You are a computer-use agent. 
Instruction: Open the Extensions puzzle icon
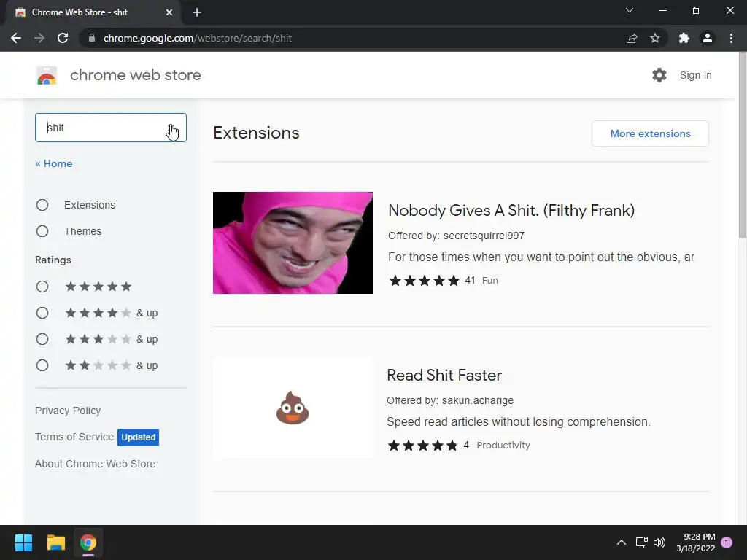(684, 38)
